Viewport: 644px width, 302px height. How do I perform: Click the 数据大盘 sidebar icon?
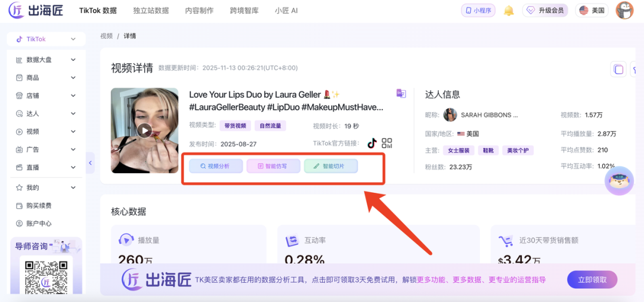19,60
